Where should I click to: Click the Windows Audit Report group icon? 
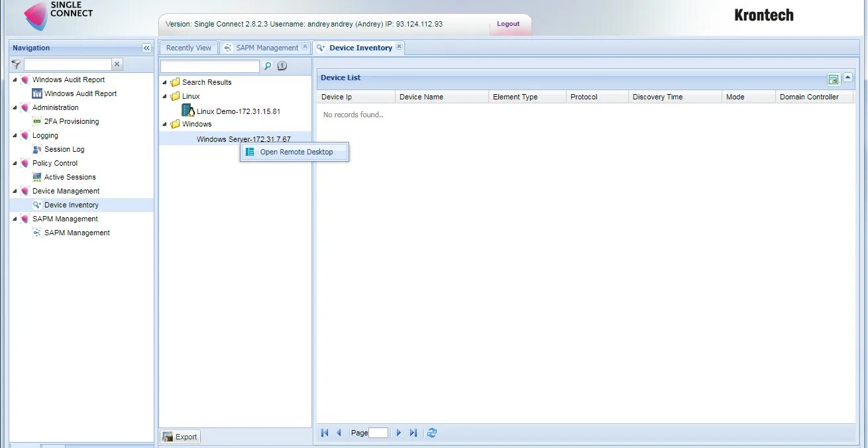click(25, 80)
